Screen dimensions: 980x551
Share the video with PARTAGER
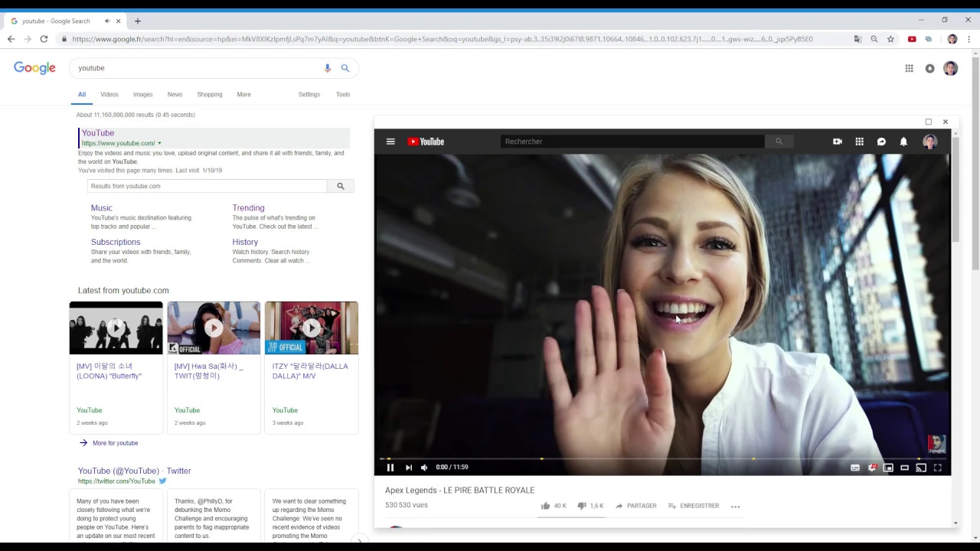point(636,506)
